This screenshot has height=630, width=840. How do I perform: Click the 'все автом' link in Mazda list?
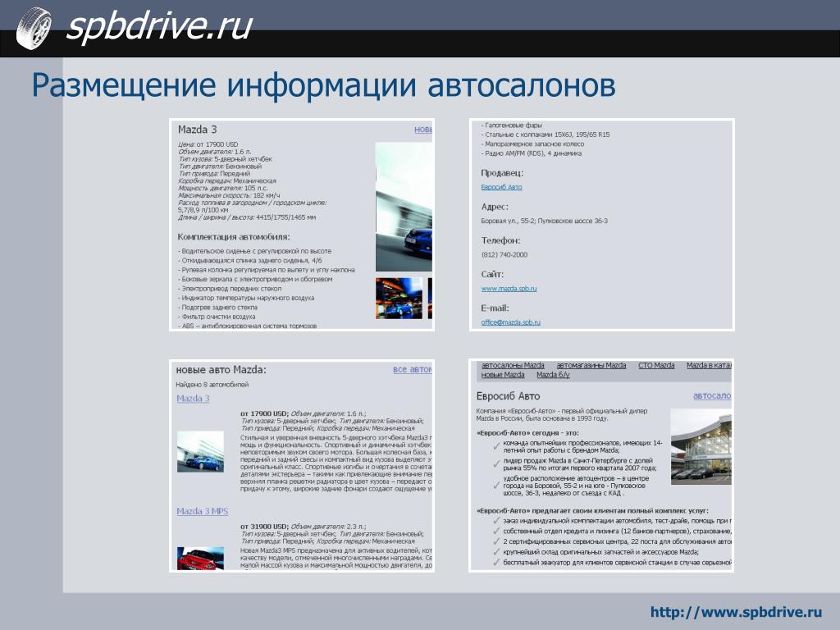(x=412, y=370)
